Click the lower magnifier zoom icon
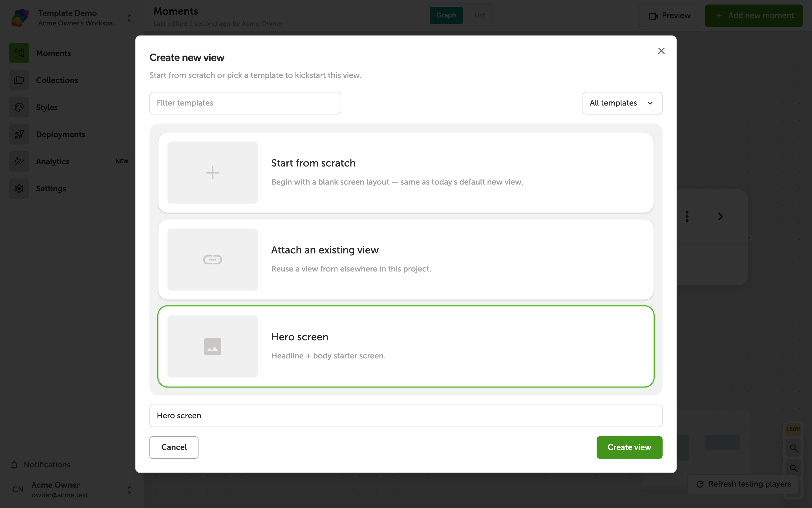The width and height of the screenshot is (812, 508). coord(793,468)
